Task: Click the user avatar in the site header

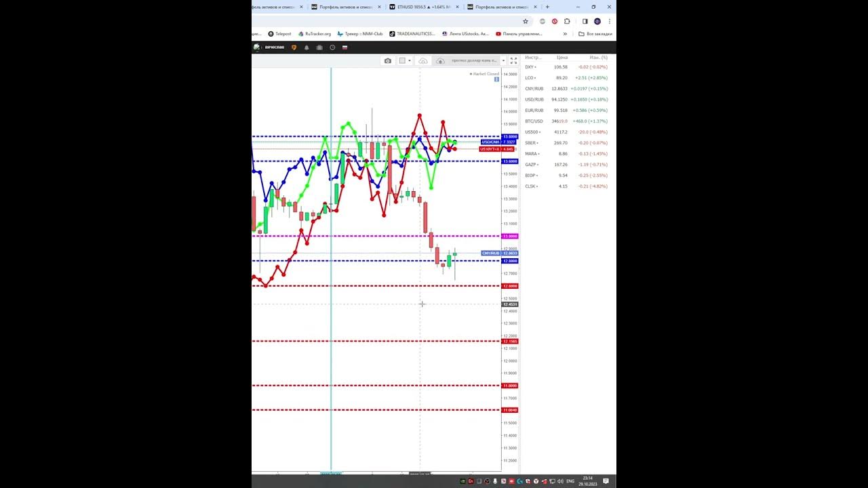Action: click(257, 47)
